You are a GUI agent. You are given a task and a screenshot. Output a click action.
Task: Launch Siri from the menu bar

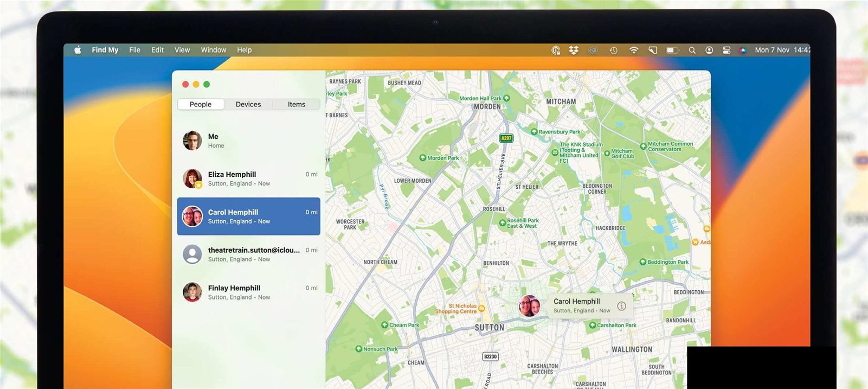tap(743, 50)
